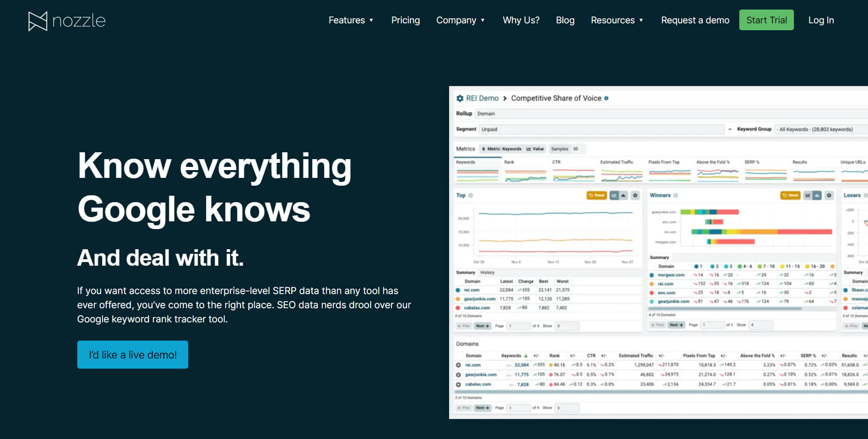The width and height of the screenshot is (868, 439).
Task: Toggle msrgear.com dot in Winners summary
Action: coord(651,275)
